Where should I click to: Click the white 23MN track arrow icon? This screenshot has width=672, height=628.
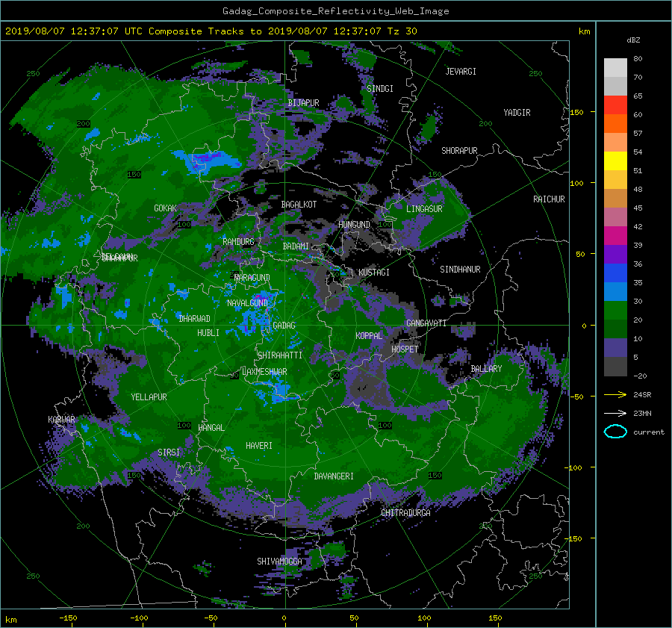(615, 413)
